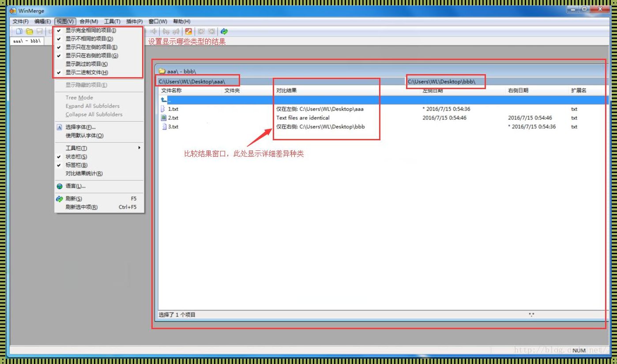Click the grayed Save toolbar icon
Image resolution: width=617 pixels, height=364 pixels.
coord(39,31)
